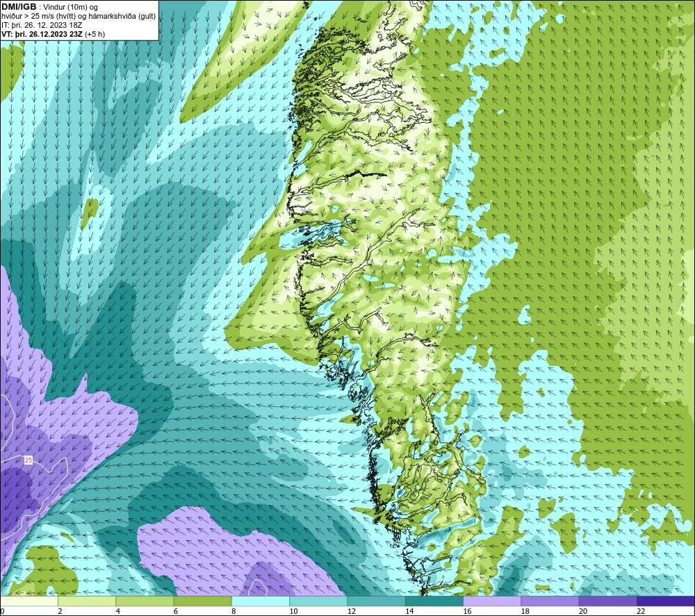Click the 2–4 m/s light green legend swatch
The height and width of the screenshot is (616, 695).
87,601
